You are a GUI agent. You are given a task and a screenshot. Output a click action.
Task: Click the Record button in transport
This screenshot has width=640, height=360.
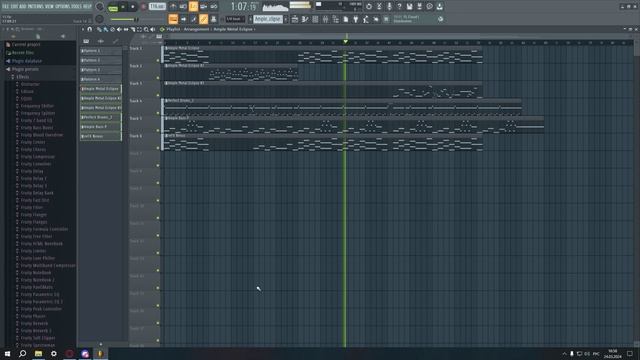pos(143,7)
